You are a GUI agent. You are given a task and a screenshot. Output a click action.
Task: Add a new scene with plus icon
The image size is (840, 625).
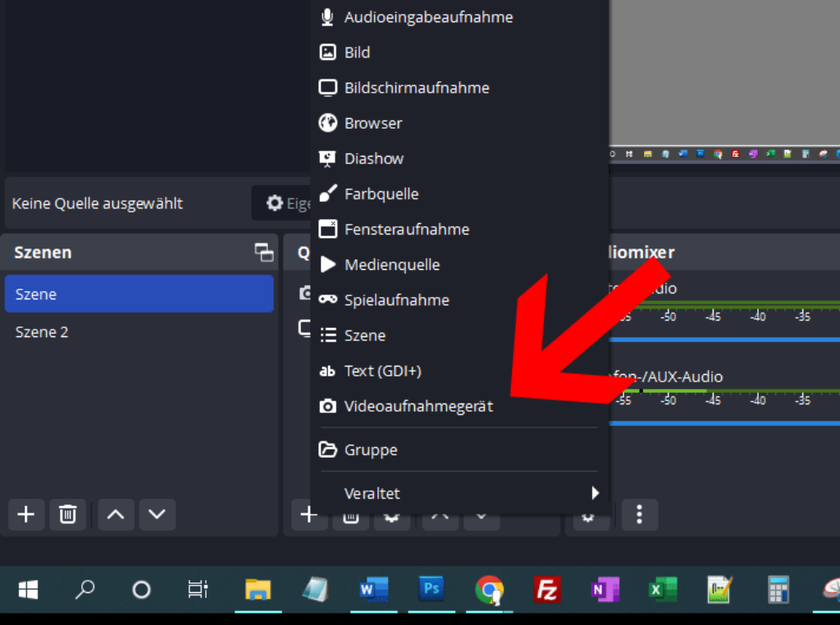(x=26, y=514)
